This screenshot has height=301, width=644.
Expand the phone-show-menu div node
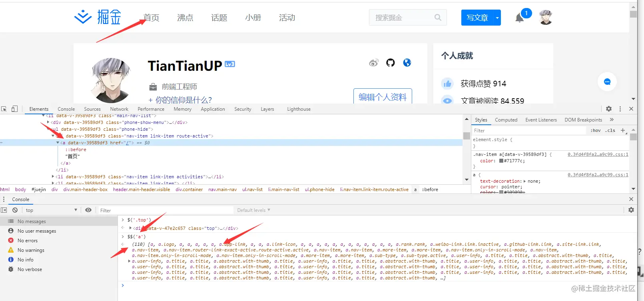48,122
